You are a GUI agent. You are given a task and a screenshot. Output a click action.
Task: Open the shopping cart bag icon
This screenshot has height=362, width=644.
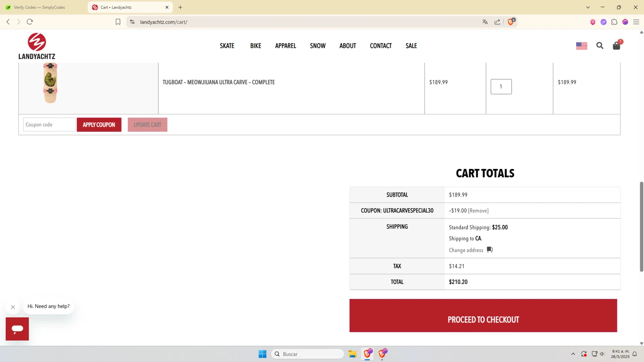pyautogui.click(x=617, y=45)
